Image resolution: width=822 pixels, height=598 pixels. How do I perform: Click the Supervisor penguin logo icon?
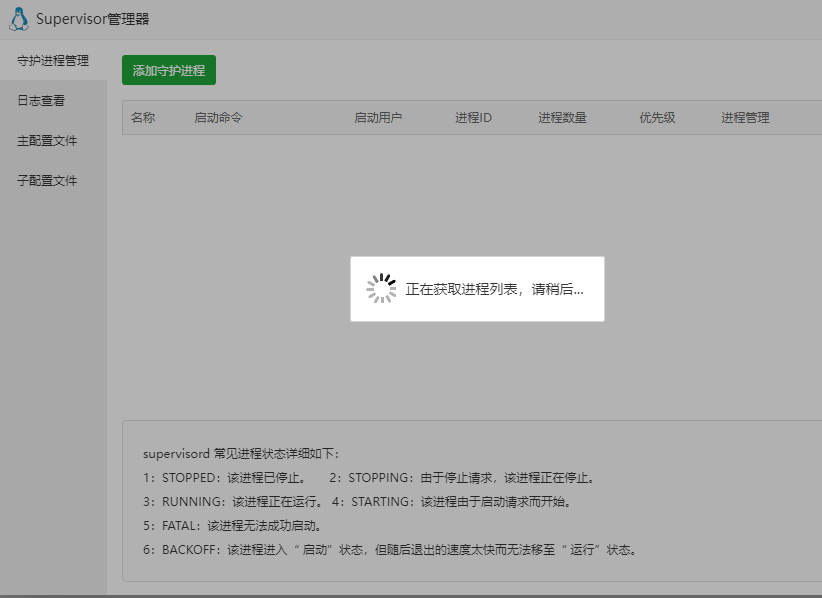point(19,19)
